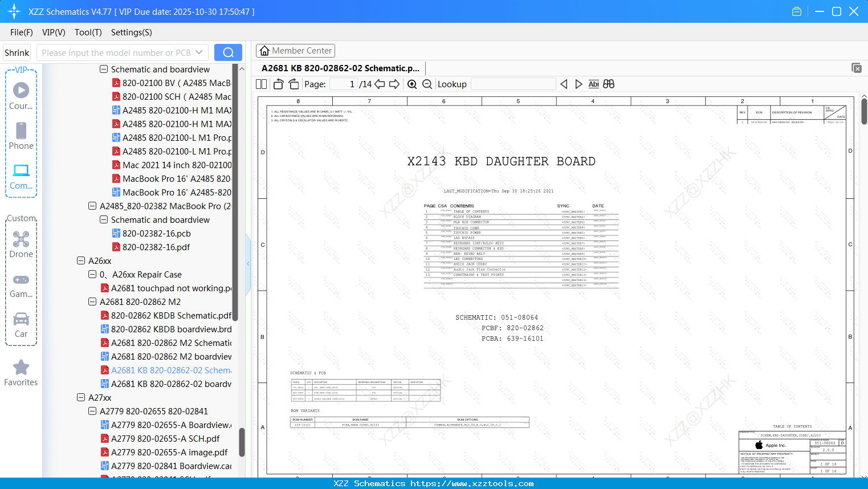Image resolution: width=868 pixels, height=489 pixels.
Task: Select the A2681 KB 820-02862-02 Schematic tab
Action: point(340,68)
